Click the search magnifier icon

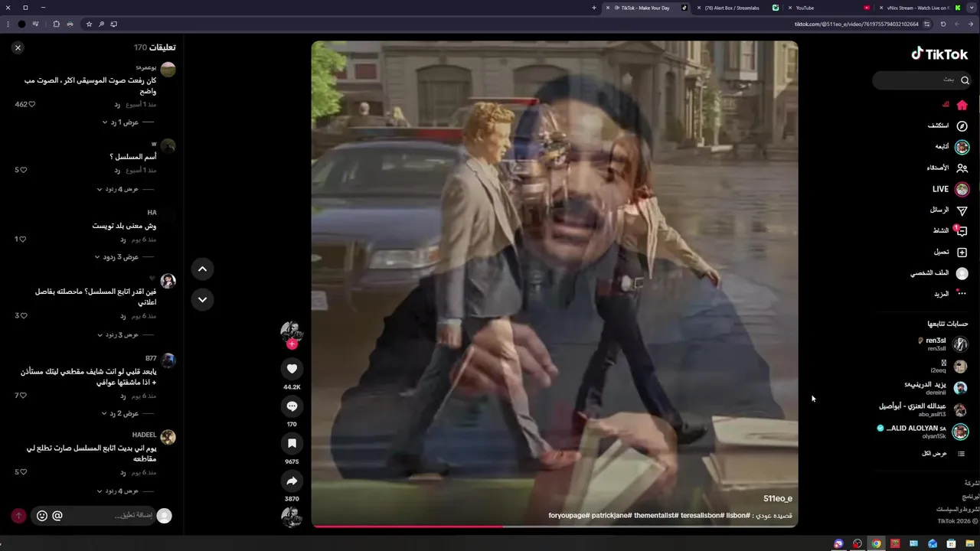point(965,80)
